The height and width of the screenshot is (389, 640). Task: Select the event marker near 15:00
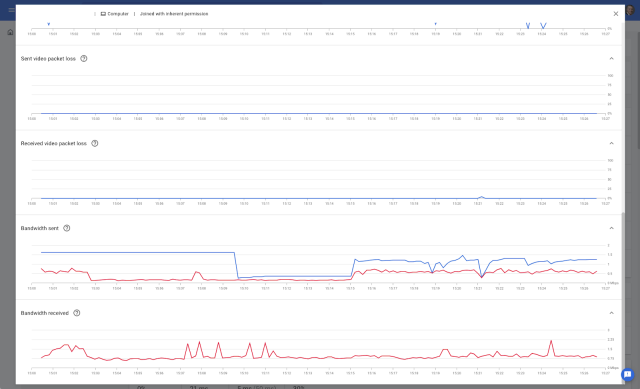(x=49, y=24)
